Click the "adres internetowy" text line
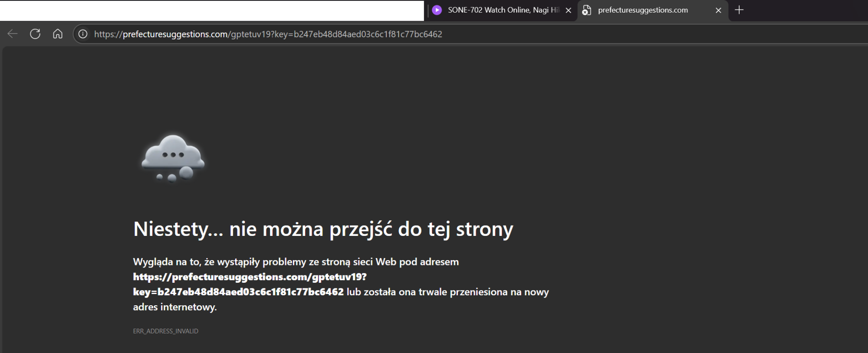The width and height of the screenshot is (868, 353). pyautogui.click(x=174, y=307)
